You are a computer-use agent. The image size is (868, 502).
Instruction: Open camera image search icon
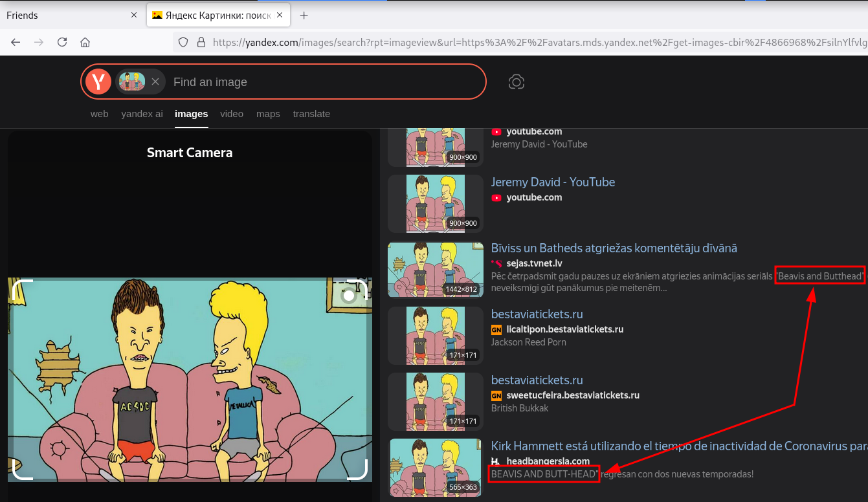pos(516,82)
